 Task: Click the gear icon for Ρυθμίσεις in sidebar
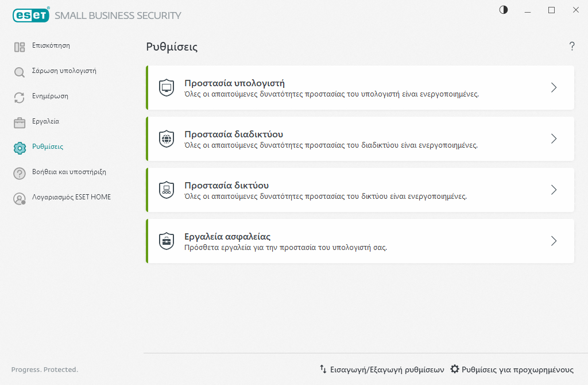20,148
